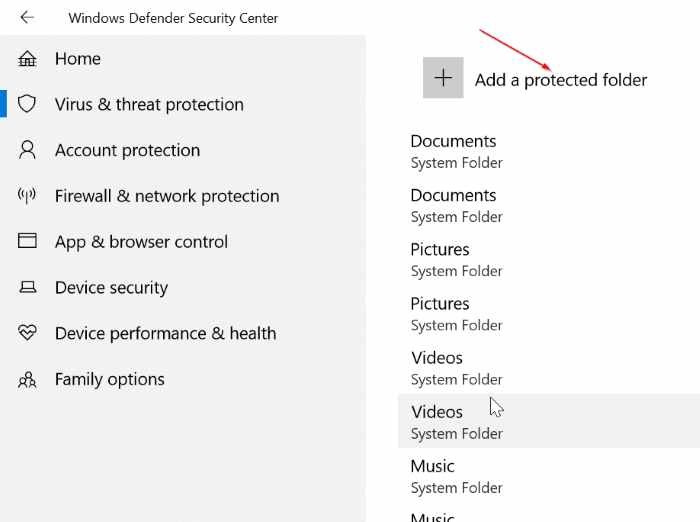
Task: Click the Virus & threat protection shield icon
Action: (x=27, y=104)
